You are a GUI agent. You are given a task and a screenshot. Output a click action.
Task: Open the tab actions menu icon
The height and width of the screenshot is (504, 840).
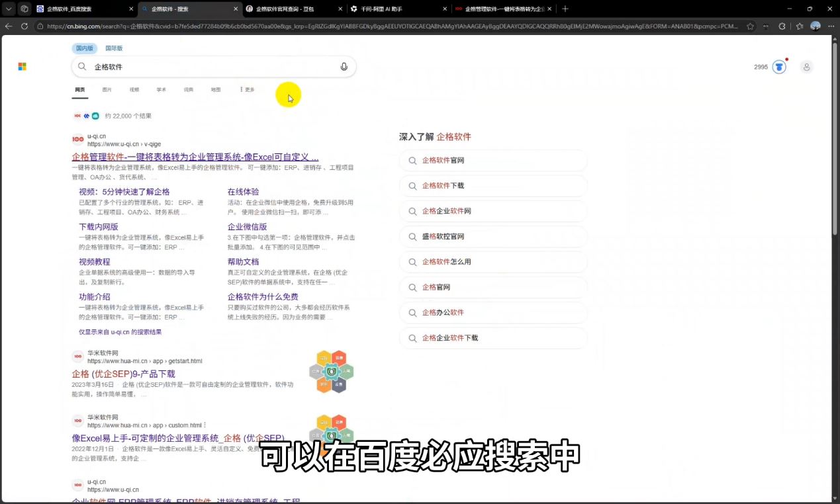coord(24,9)
